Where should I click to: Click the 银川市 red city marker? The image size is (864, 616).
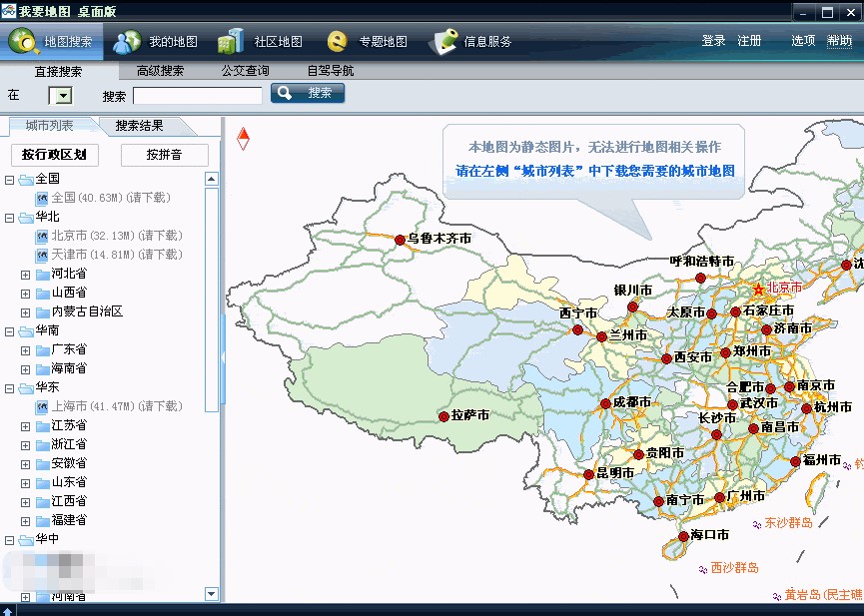point(632,307)
